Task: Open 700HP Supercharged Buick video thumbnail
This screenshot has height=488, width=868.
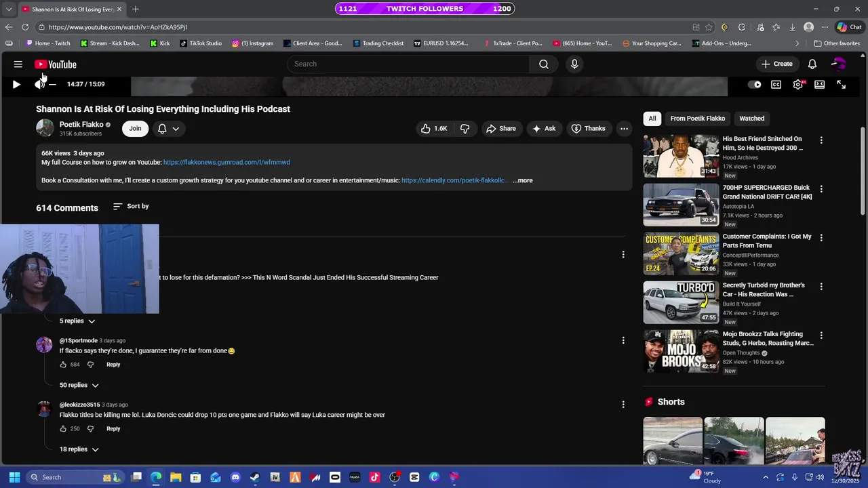Action: pos(681,205)
